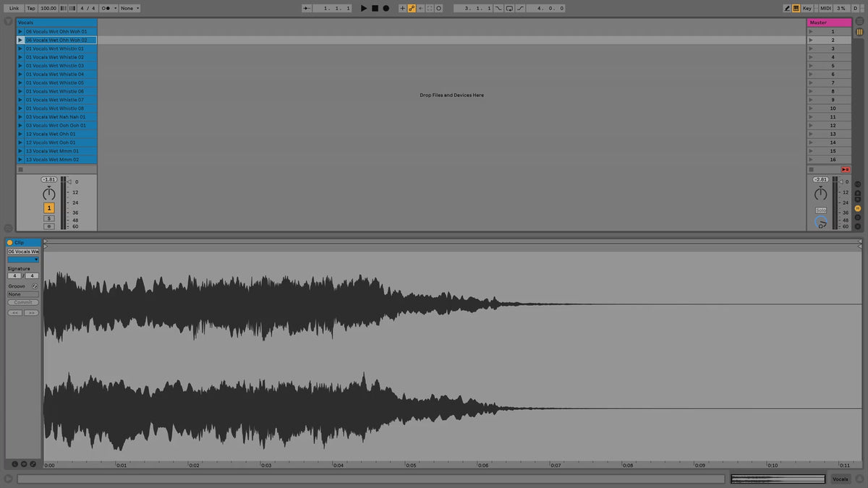Screen dimensions: 868x488
Task: Launch Master scene 5
Action: click(811, 66)
